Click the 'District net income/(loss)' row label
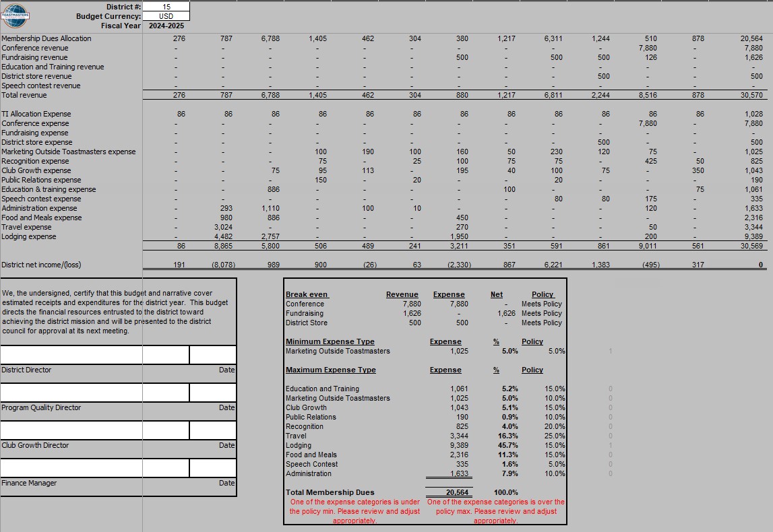 click(x=41, y=265)
